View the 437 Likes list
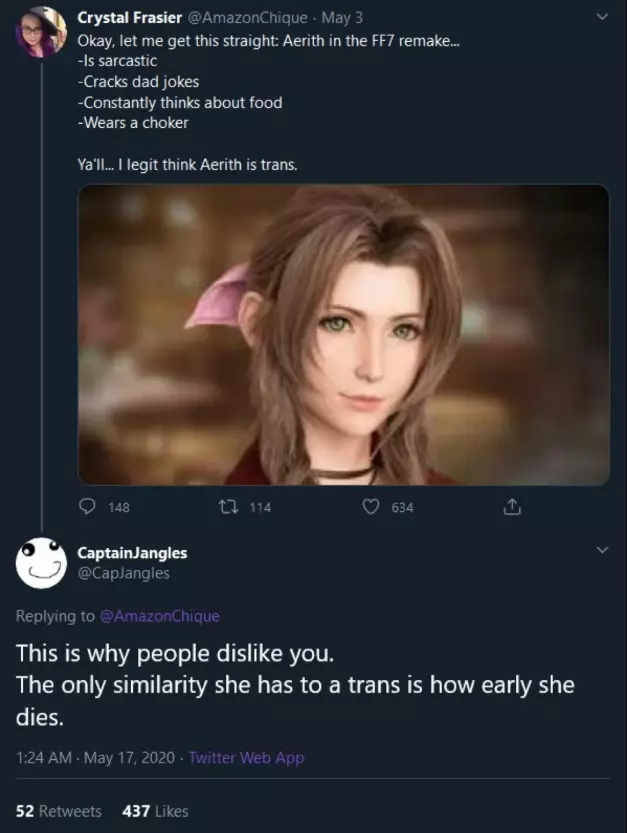The width and height of the screenshot is (627, 833). click(155, 811)
